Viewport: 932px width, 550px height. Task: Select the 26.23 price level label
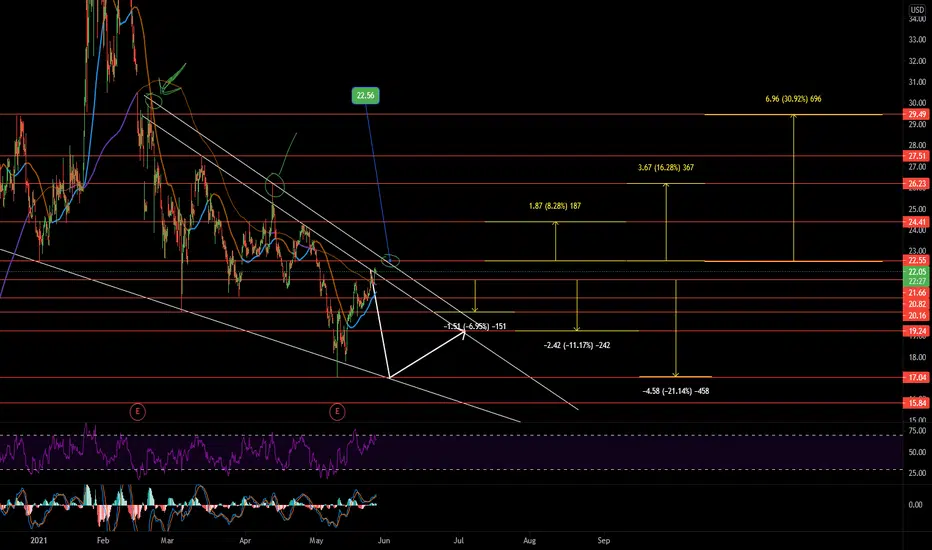pyautogui.click(x=916, y=184)
